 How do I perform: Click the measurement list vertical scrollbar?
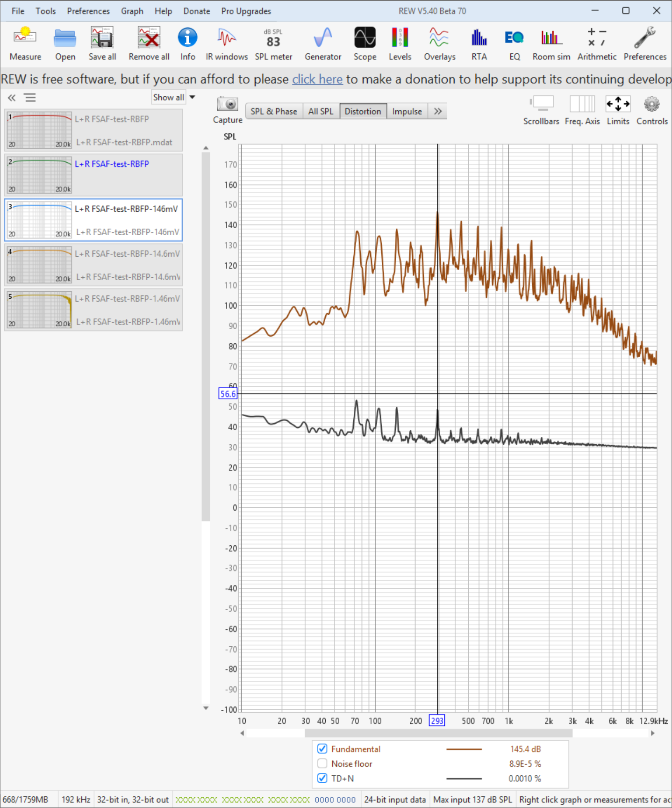(x=206, y=337)
